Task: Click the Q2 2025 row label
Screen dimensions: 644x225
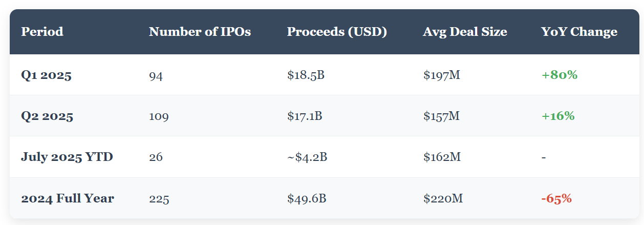Action: [x=47, y=116]
